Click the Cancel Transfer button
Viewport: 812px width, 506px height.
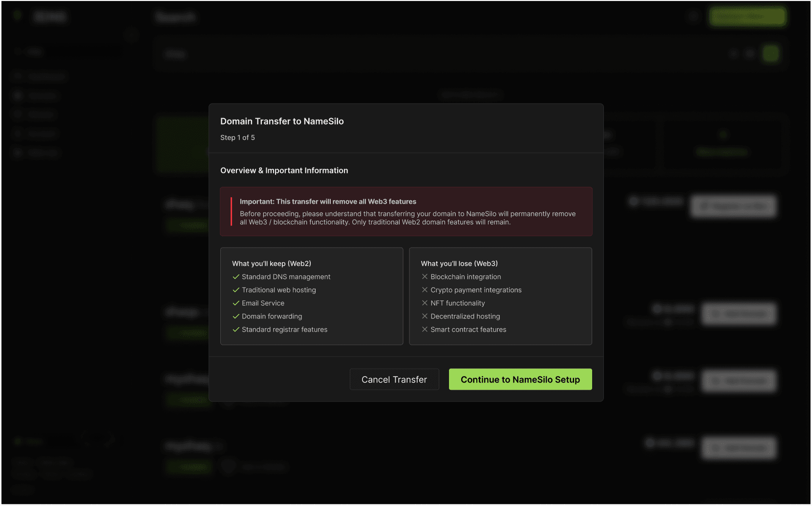click(394, 379)
